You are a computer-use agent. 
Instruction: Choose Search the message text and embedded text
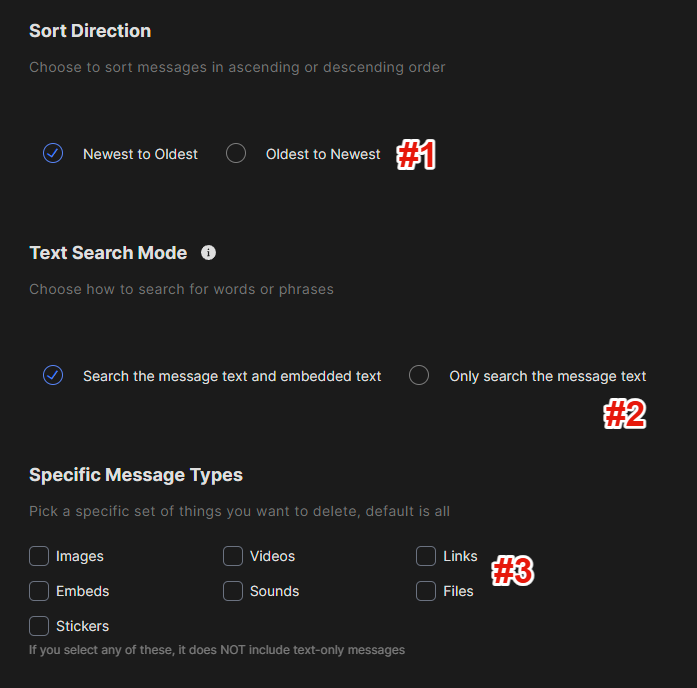click(53, 375)
